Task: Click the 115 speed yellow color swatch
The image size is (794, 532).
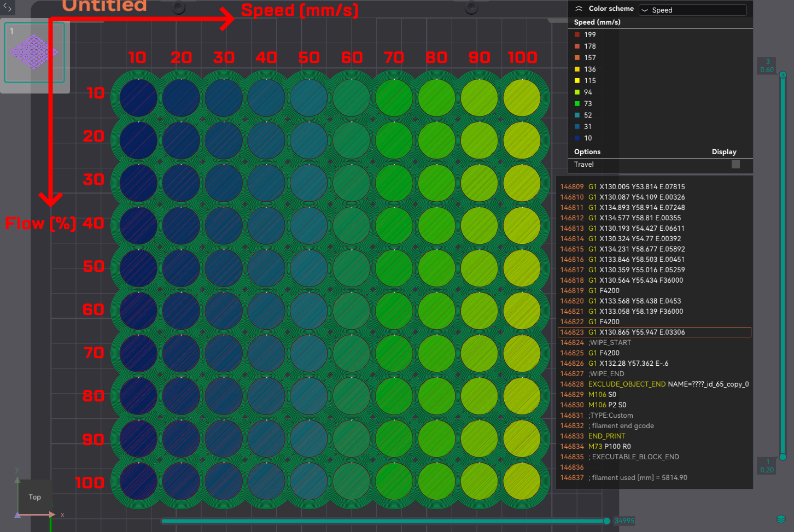Action: click(x=577, y=80)
